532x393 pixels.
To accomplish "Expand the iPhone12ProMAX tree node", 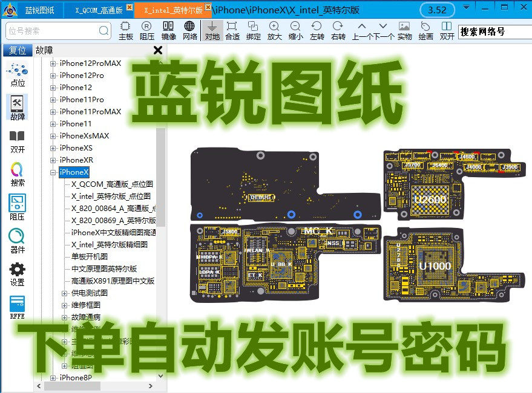I will [53, 63].
